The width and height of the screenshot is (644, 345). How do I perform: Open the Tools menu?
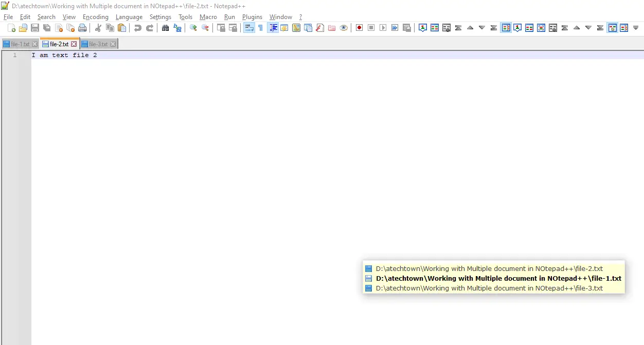click(x=185, y=17)
